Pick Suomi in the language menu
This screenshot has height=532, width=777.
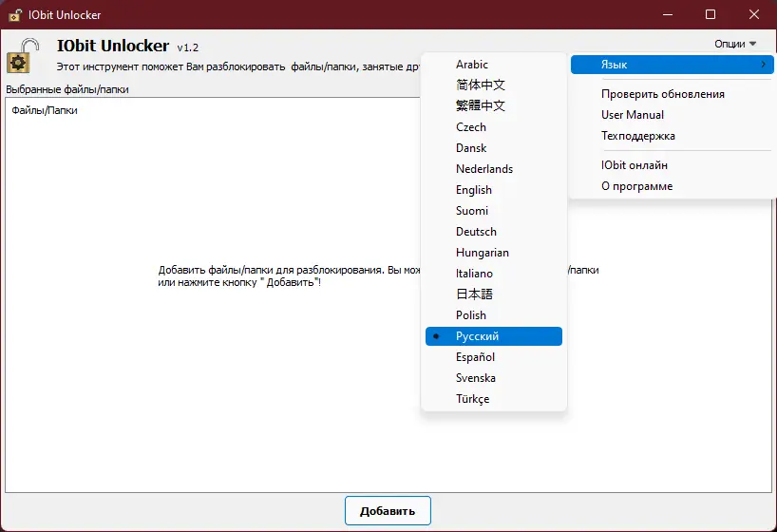pos(494,211)
